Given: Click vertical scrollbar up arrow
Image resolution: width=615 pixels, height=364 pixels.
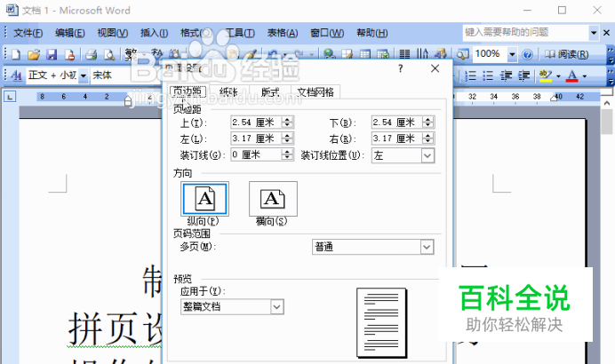Looking at the screenshot, I should tap(607, 103).
